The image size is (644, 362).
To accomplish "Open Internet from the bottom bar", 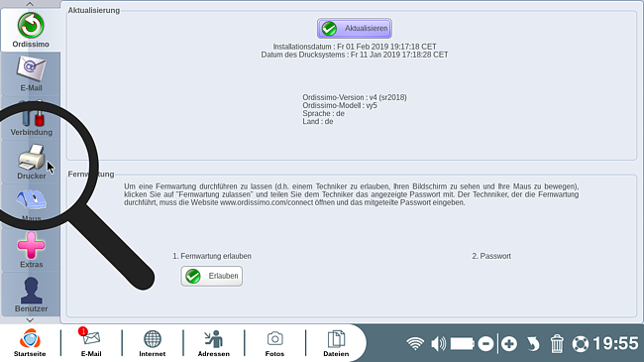I will coord(153,343).
